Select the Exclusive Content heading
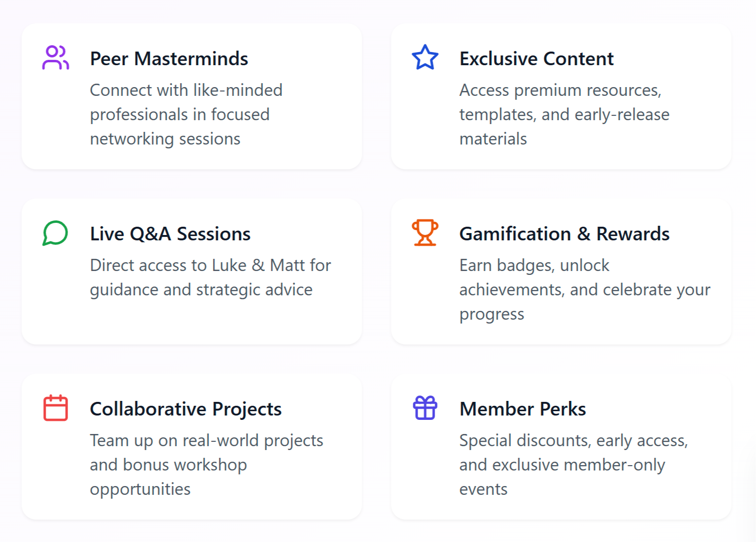Image resolution: width=756 pixels, height=542 pixels. (536, 59)
